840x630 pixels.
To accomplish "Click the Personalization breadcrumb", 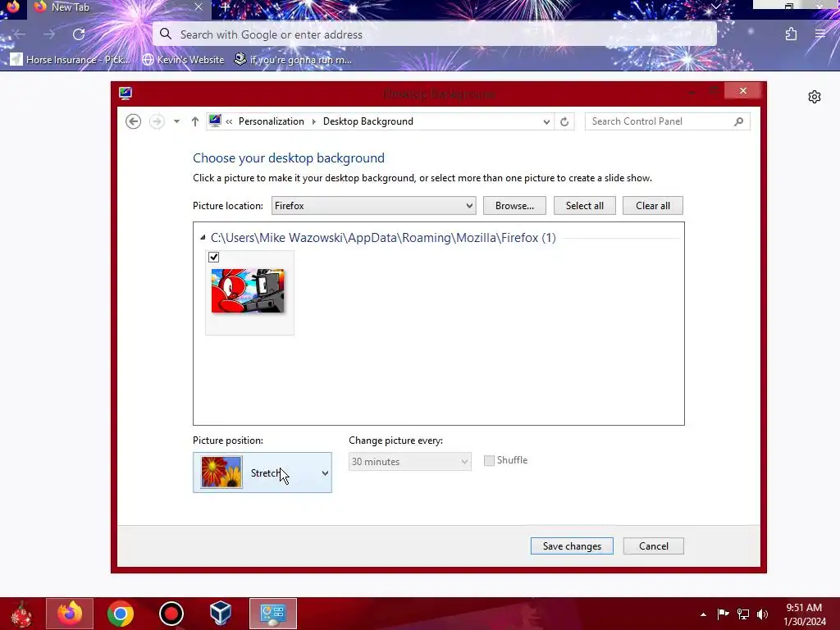I will pos(271,121).
